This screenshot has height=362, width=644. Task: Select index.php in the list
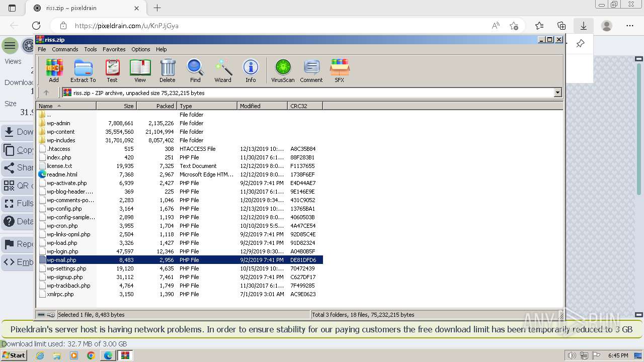[59, 157]
